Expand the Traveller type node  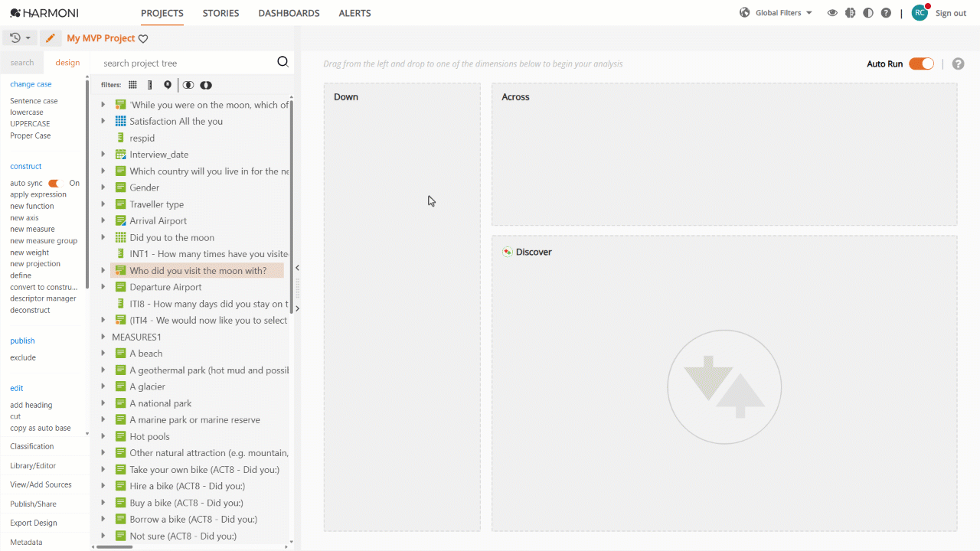pos(103,204)
